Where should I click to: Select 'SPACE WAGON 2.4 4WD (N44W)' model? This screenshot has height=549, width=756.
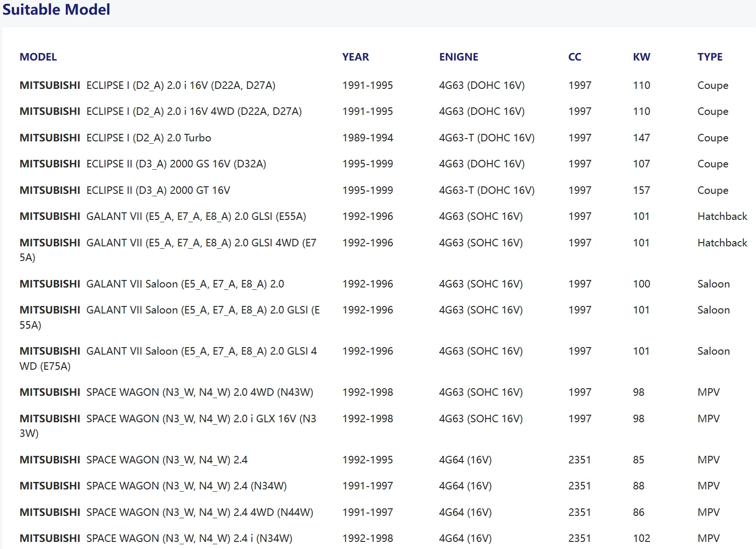pyautogui.click(x=167, y=512)
